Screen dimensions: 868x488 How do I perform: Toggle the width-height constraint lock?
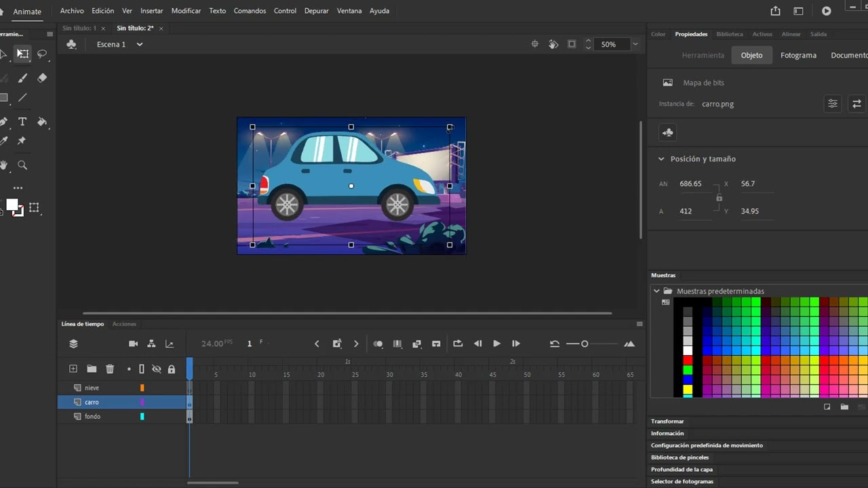coord(719,197)
